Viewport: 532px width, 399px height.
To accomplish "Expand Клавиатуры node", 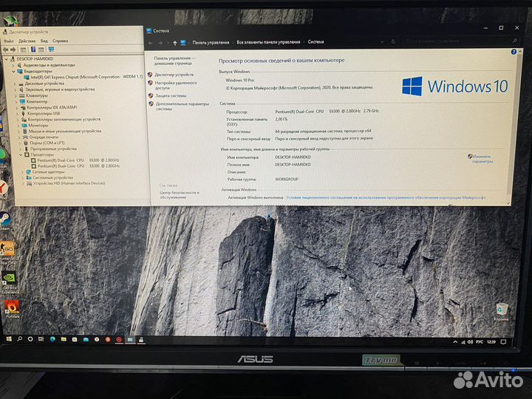I will pyautogui.click(x=16, y=95).
